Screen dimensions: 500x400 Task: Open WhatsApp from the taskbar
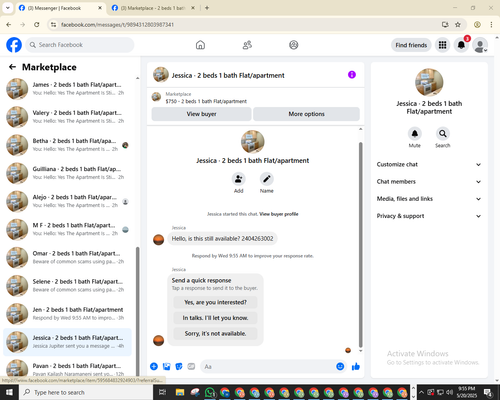[x=210, y=392]
